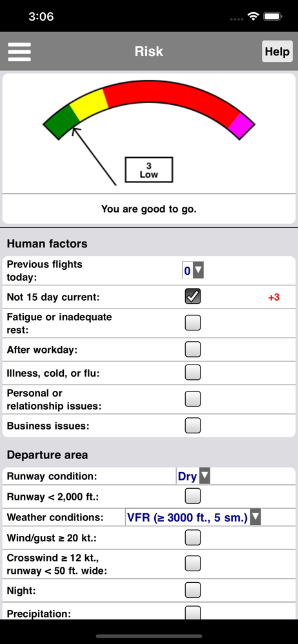
Task: Check the After workday box
Action: [x=193, y=350]
